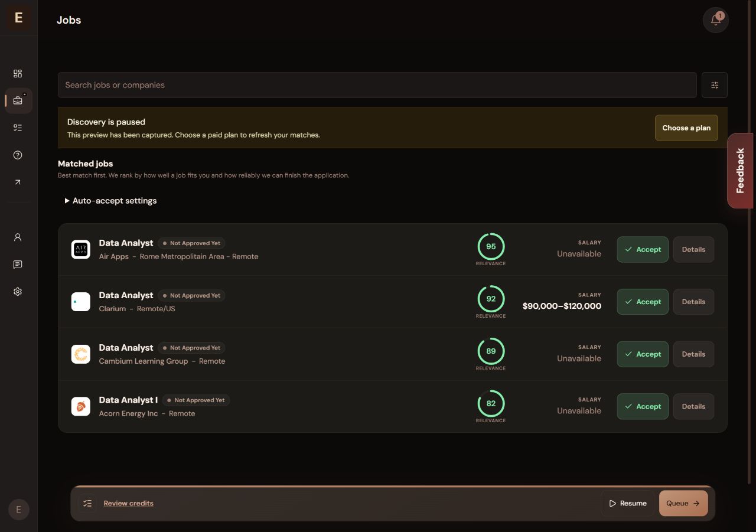
Task: Expand Auto-accept settings
Action: click(x=110, y=201)
